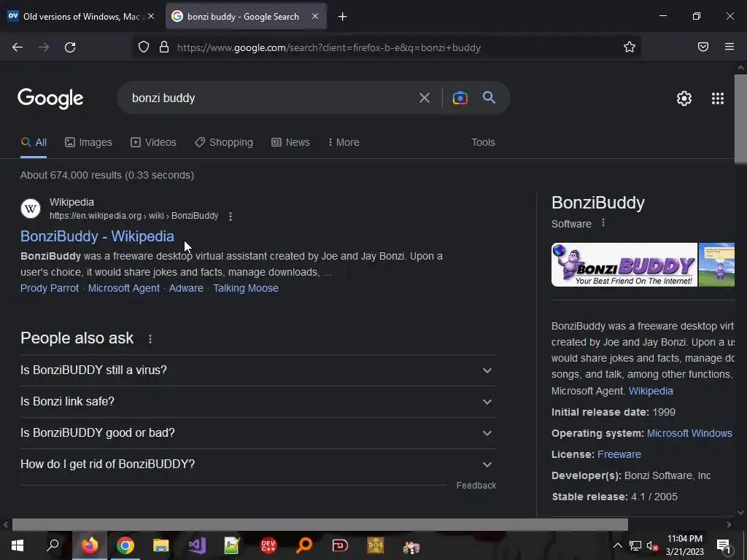Image resolution: width=747 pixels, height=560 pixels.
Task: Go to Google homepage via the logo
Action: click(x=50, y=98)
